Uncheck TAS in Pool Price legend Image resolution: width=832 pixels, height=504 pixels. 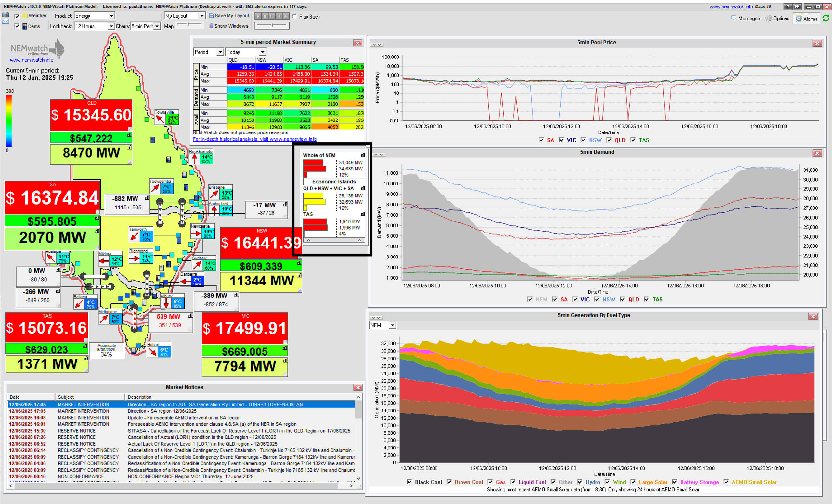[x=633, y=140]
